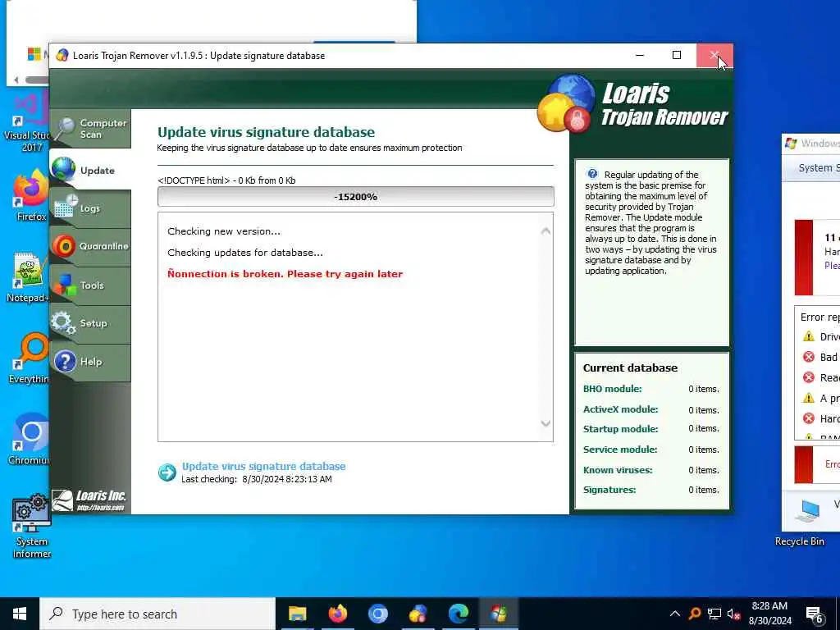Click the 'Service module:' label
840x630 pixels.
[x=620, y=450]
